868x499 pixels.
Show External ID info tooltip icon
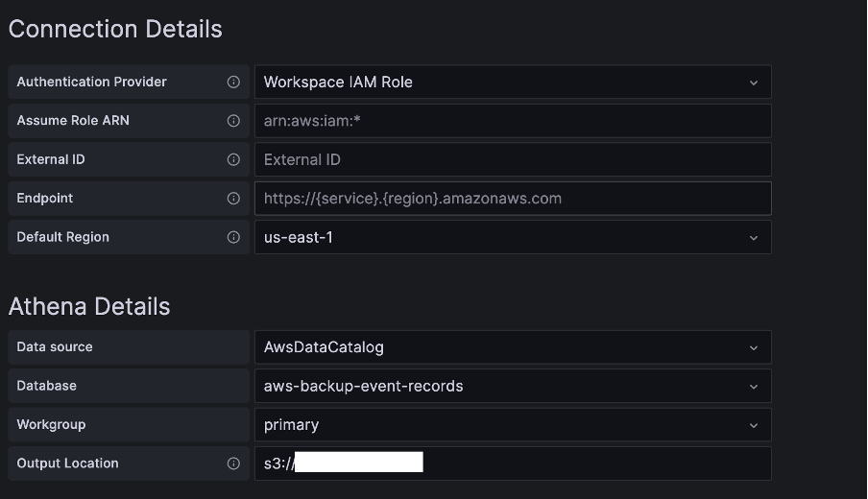click(233, 159)
